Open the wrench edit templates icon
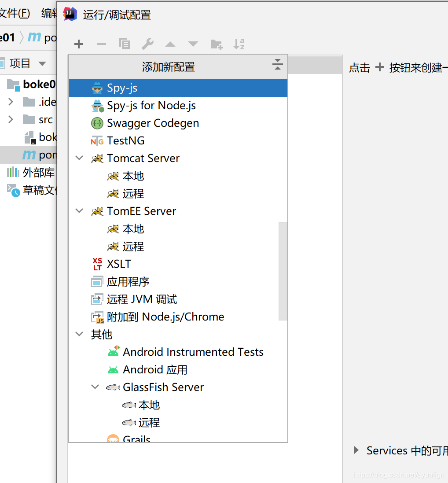The image size is (448, 483). (147, 44)
